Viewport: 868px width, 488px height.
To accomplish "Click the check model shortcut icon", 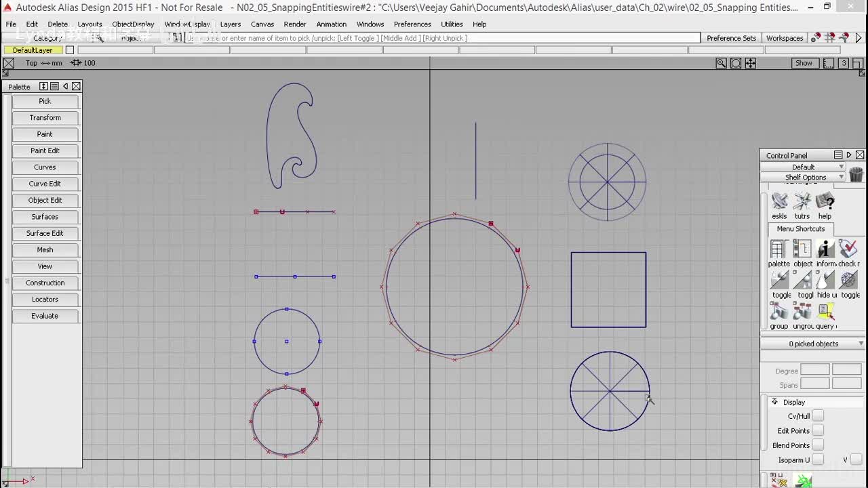I will tap(848, 249).
